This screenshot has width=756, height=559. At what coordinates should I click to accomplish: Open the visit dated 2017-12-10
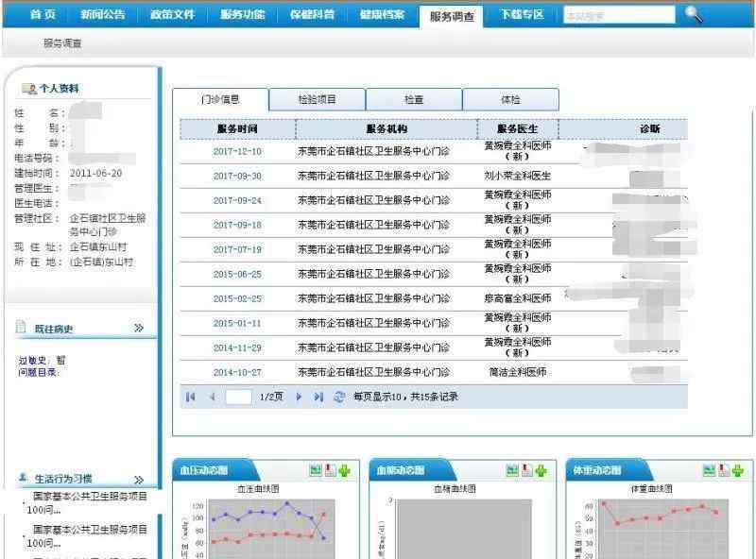tap(237, 151)
